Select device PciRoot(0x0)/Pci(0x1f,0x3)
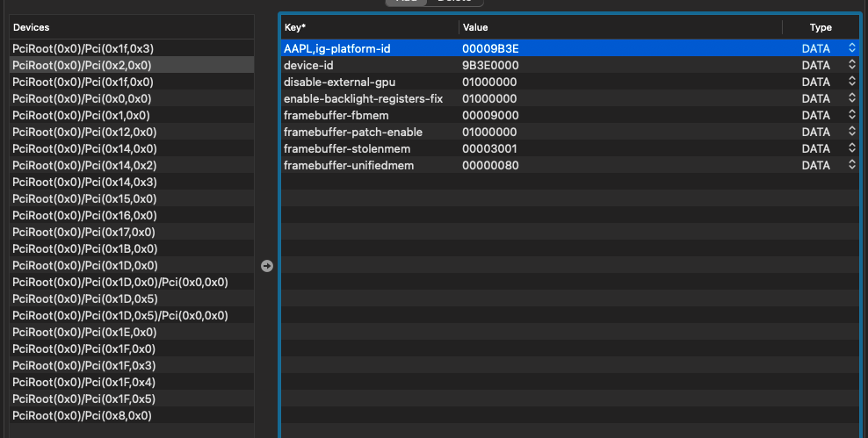Viewport: 868px width, 438px height. pos(83,49)
